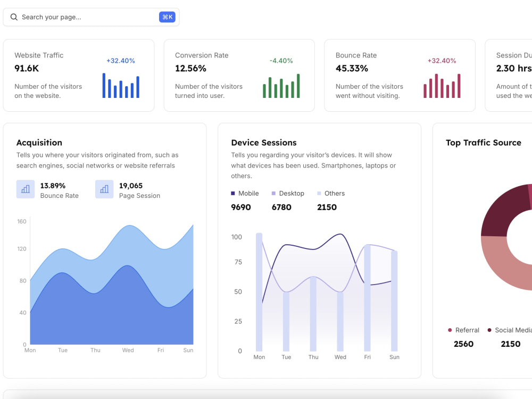Click the Others legend label
The image size is (532, 399).
[335, 194]
